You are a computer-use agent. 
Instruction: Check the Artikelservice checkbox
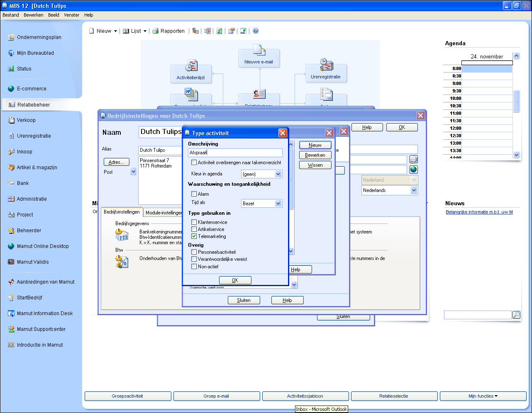(x=194, y=229)
